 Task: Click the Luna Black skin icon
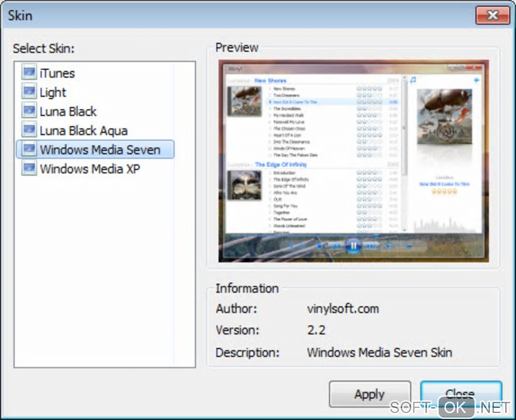(29, 110)
